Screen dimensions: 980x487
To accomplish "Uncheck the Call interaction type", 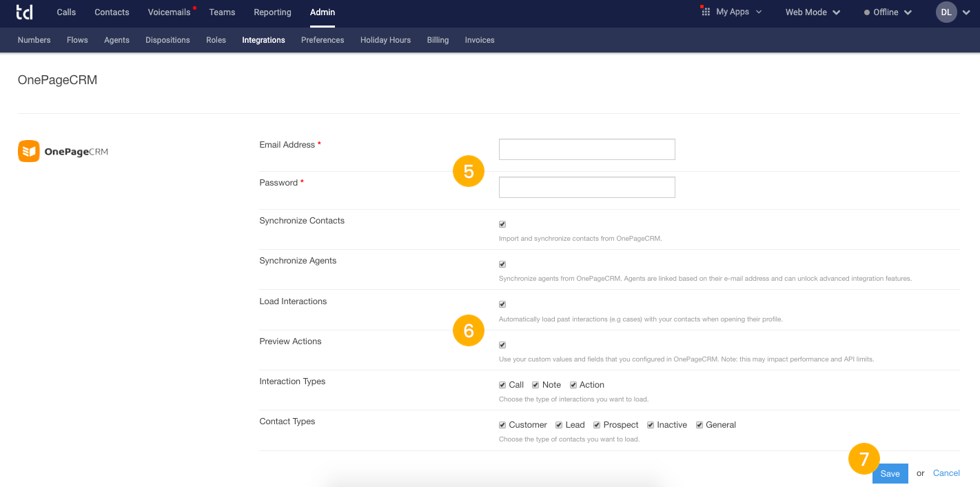I will coord(502,385).
